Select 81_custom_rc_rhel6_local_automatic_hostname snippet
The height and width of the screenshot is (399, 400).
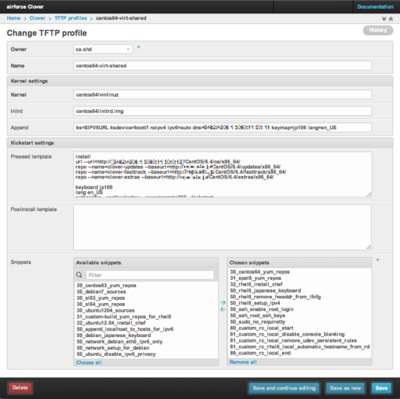coord(300,347)
